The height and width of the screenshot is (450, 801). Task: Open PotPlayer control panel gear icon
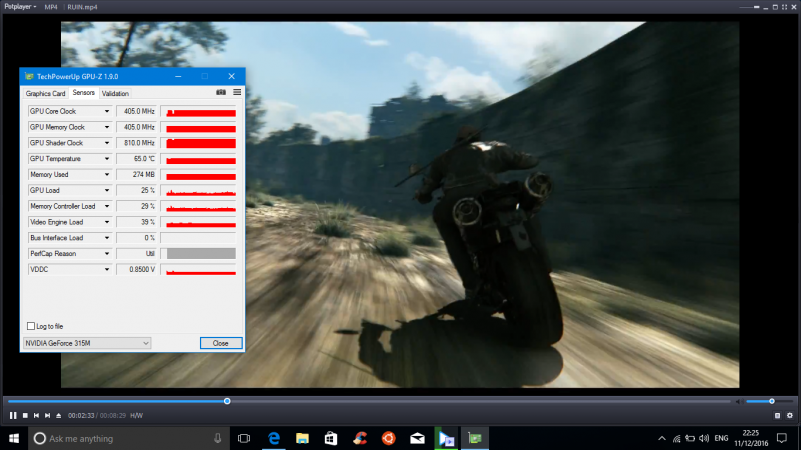790,416
